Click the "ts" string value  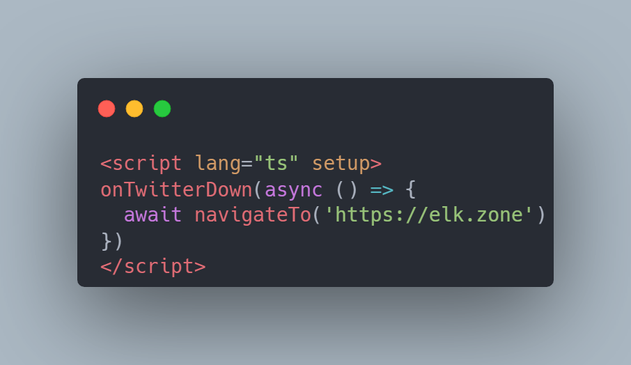tap(276, 163)
